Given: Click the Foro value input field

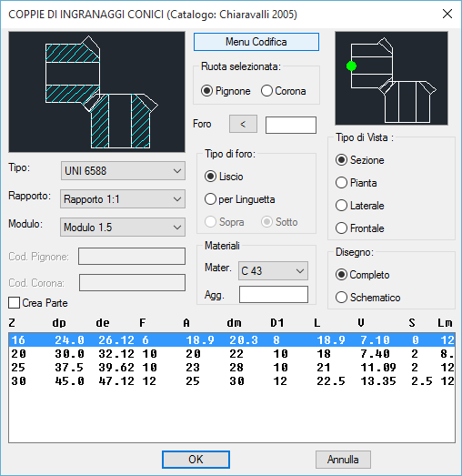Looking at the screenshot, I should [291, 125].
